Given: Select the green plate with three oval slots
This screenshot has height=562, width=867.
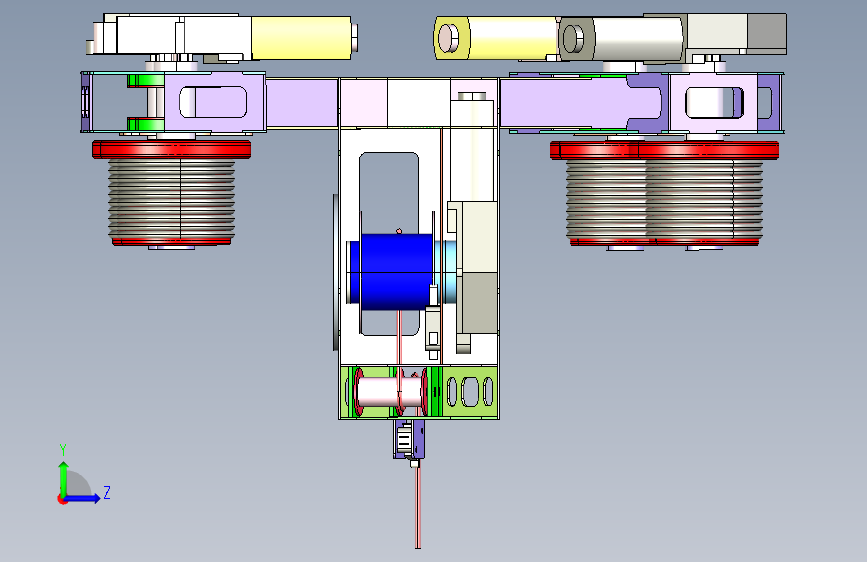Looking at the screenshot, I should (x=469, y=391).
